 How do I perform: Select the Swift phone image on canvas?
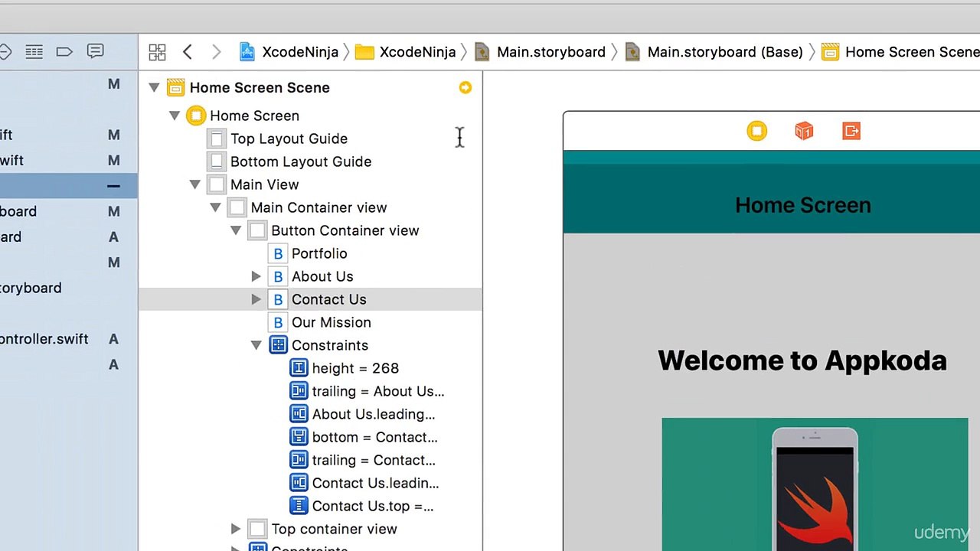tap(815, 484)
